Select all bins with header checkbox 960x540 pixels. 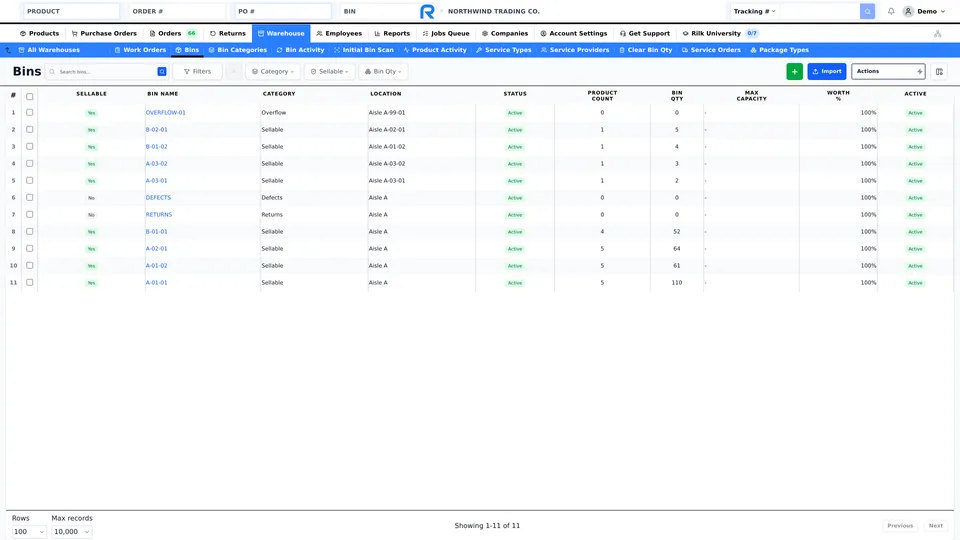click(29, 96)
